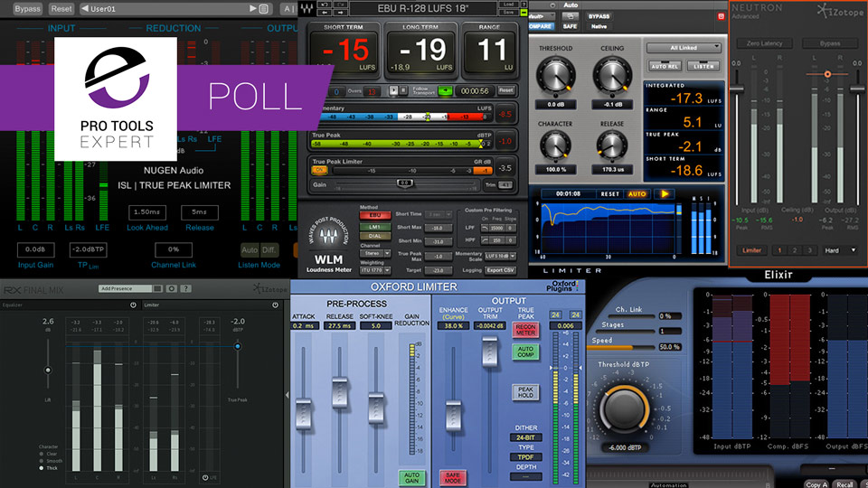Click the next preset arrow beside User01
This screenshot has width=868, height=488.
tap(252, 9)
